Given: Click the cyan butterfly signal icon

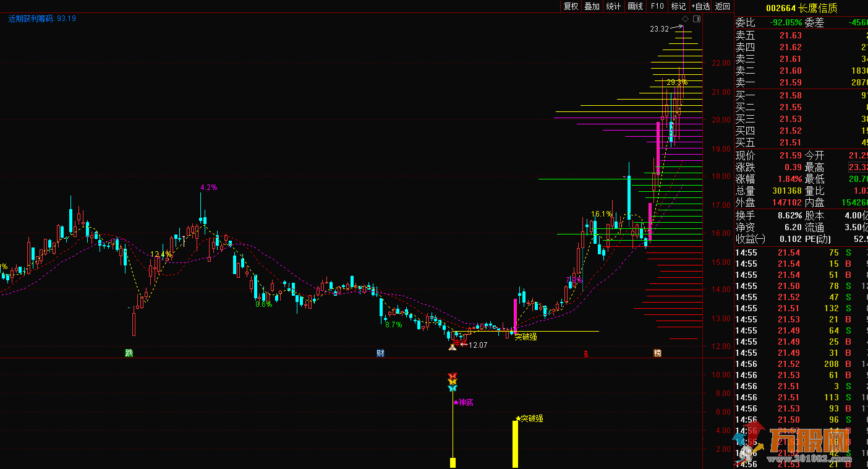Looking at the screenshot, I should [x=453, y=388].
